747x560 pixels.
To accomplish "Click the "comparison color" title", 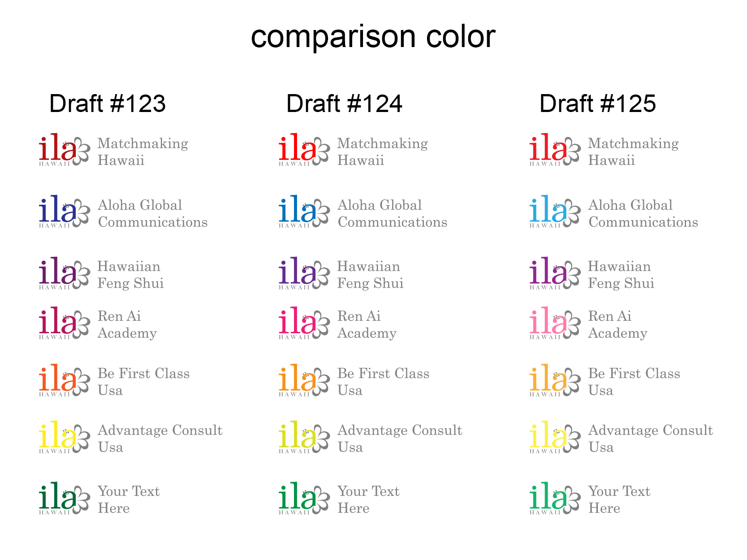I will pyautogui.click(x=373, y=36).
